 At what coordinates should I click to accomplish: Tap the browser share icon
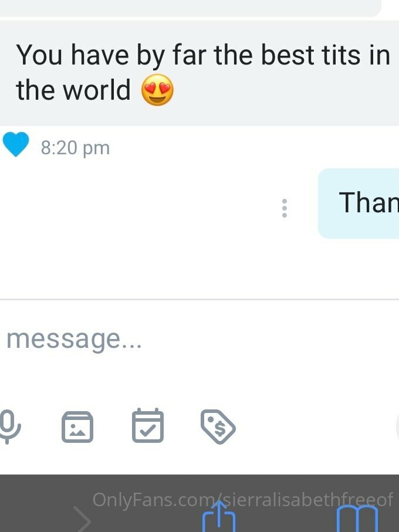pos(219,516)
